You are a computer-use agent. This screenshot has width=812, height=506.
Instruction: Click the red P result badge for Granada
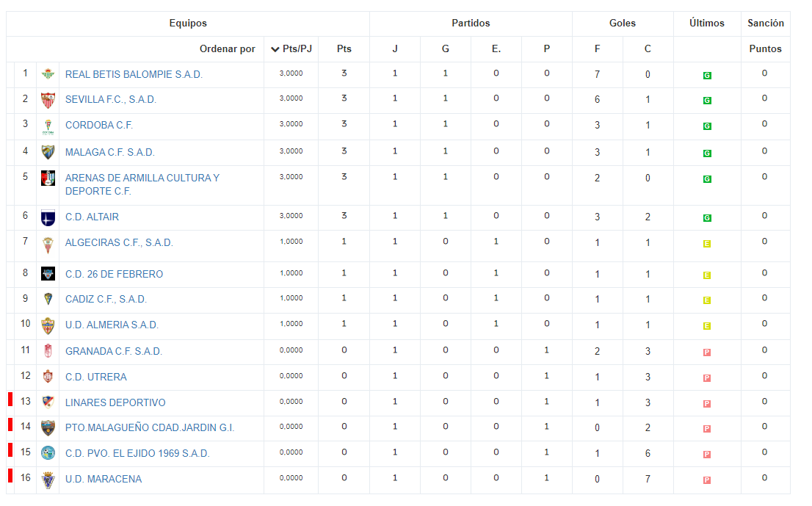[x=707, y=353]
